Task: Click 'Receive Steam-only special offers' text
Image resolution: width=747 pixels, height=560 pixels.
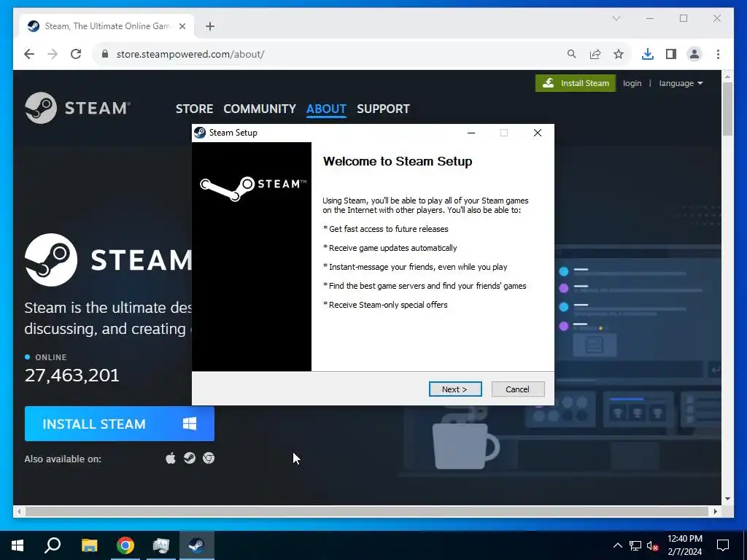Action: (x=388, y=305)
